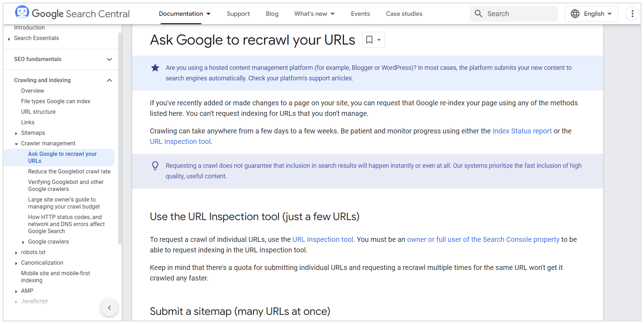
Task: Click the lightbulb tip icon
Action: (x=155, y=166)
